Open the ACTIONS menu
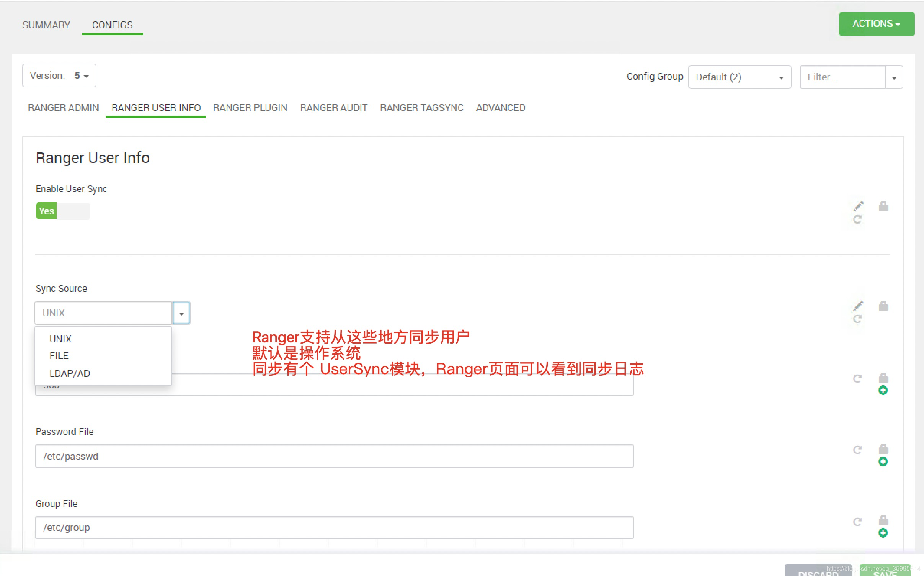 point(876,24)
